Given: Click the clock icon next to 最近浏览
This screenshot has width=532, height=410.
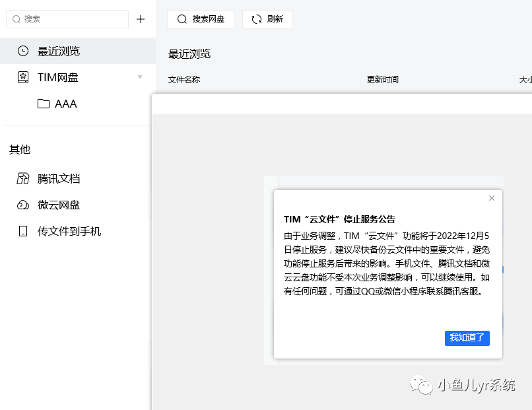Looking at the screenshot, I should click(x=23, y=51).
